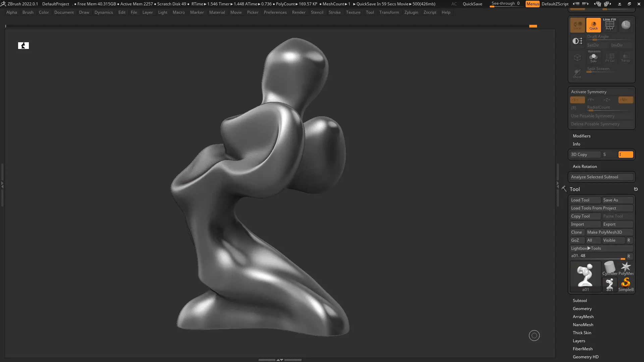Adjust the Split Screen slider
Screen dimensions: 644x362
point(609,69)
